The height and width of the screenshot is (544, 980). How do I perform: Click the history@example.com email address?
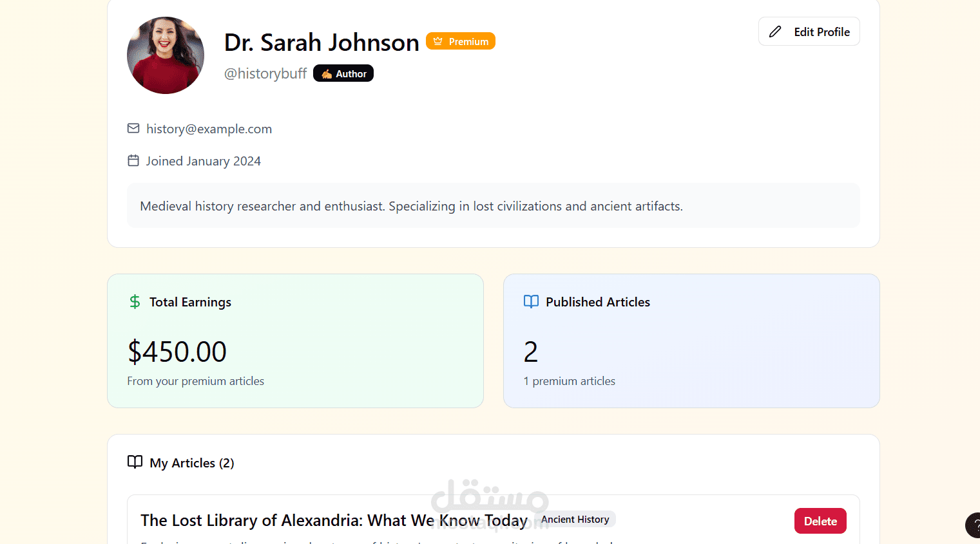point(209,129)
